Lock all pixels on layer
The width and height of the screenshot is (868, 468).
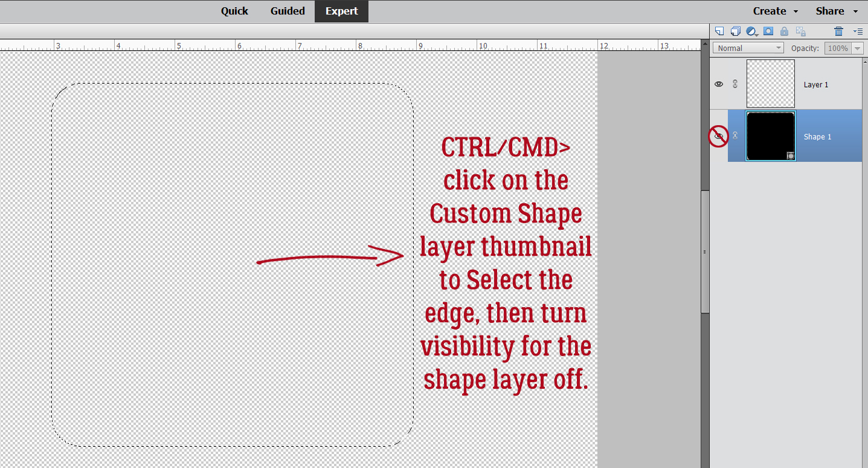click(784, 31)
